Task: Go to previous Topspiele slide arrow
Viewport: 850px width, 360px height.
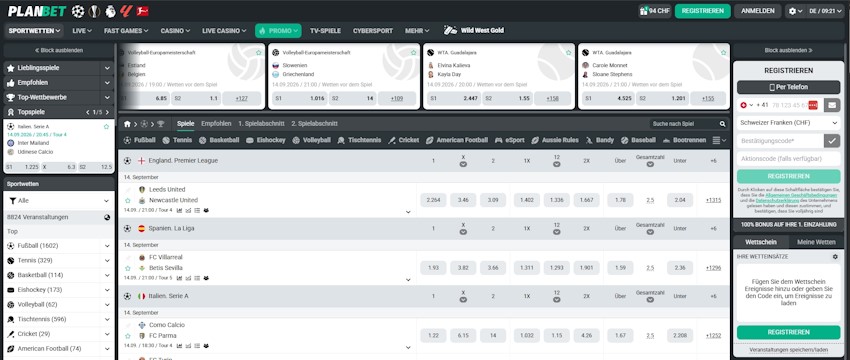Action: coord(88,112)
